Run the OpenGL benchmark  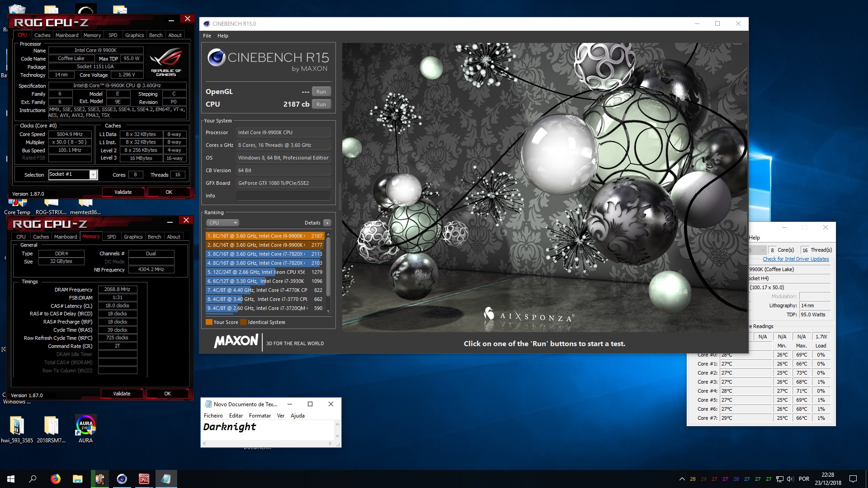[321, 92]
